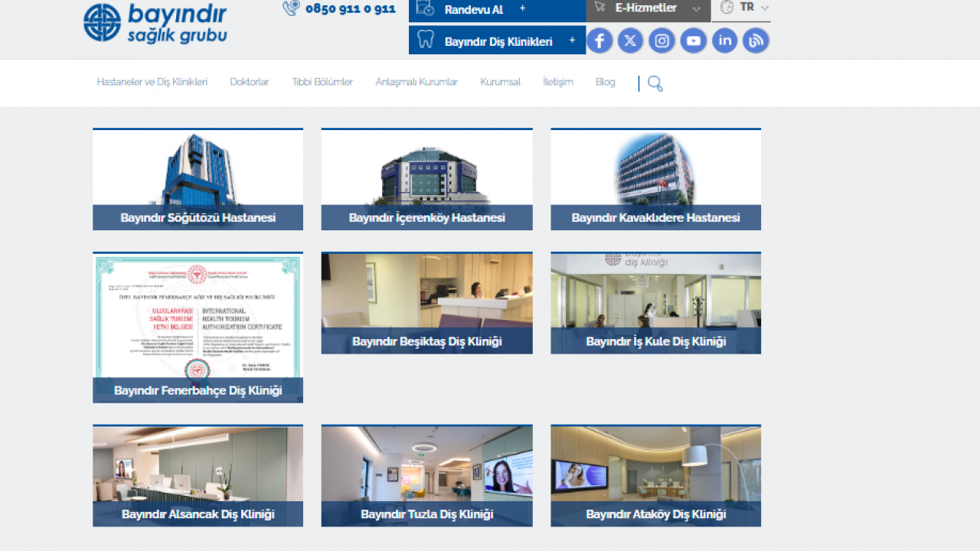Click the Bayındır Sağlık Grubu logo
Image resolution: width=980 pixels, height=551 pixels.
pos(155,23)
